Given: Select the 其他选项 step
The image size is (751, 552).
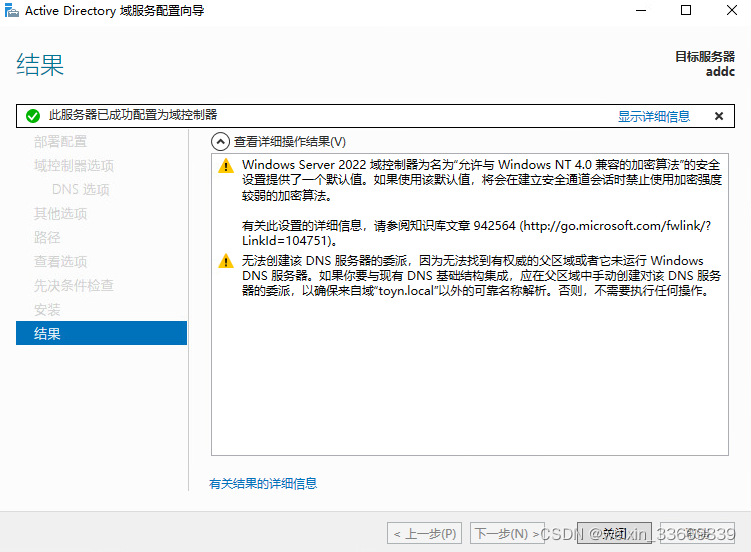Looking at the screenshot, I should pos(60,214).
